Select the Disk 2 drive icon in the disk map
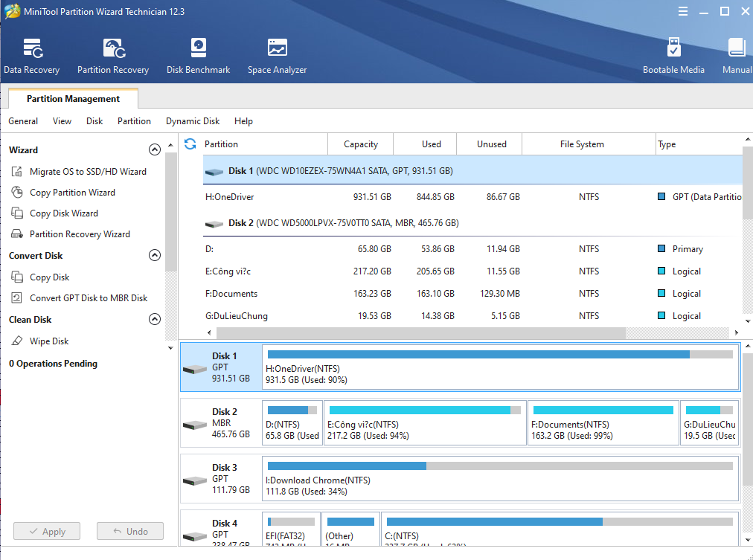 click(195, 425)
